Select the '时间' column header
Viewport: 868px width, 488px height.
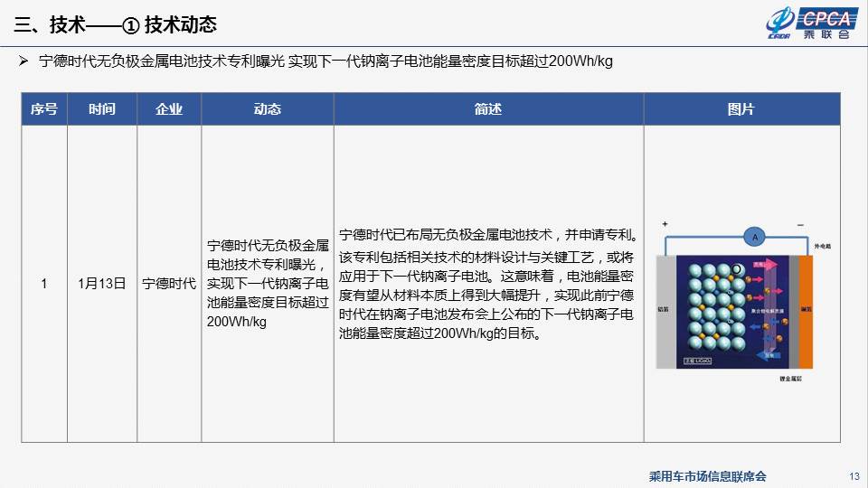coord(102,109)
